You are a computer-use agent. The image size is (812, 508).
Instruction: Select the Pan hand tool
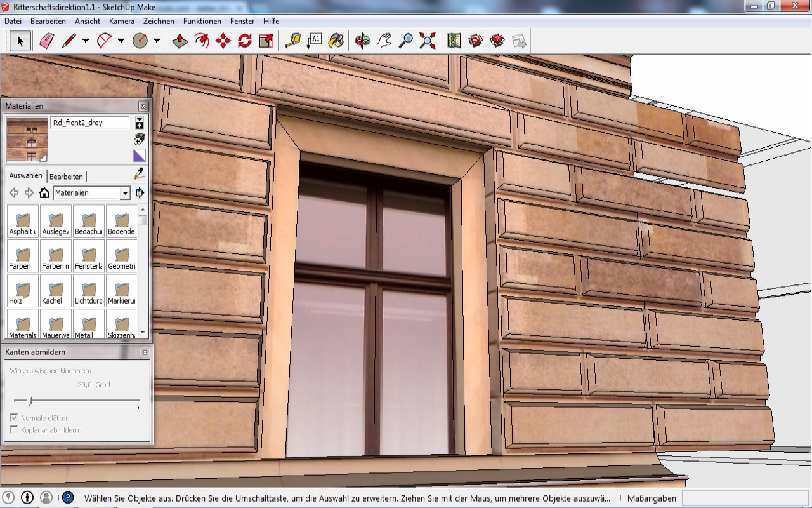click(384, 41)
